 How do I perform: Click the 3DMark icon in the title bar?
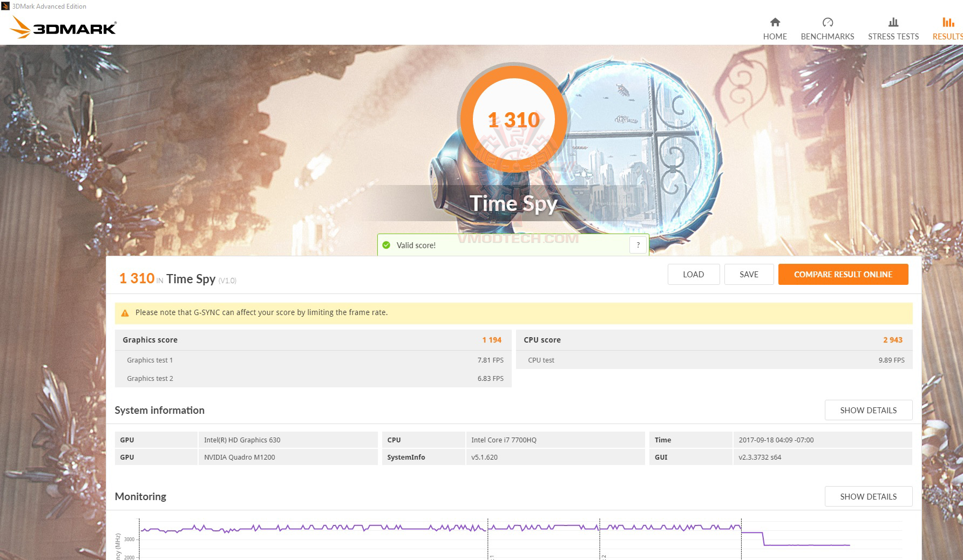5,6
